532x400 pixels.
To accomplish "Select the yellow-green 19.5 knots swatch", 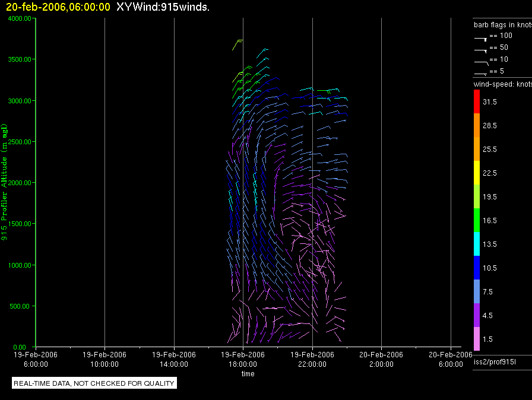I will point(477,196).
